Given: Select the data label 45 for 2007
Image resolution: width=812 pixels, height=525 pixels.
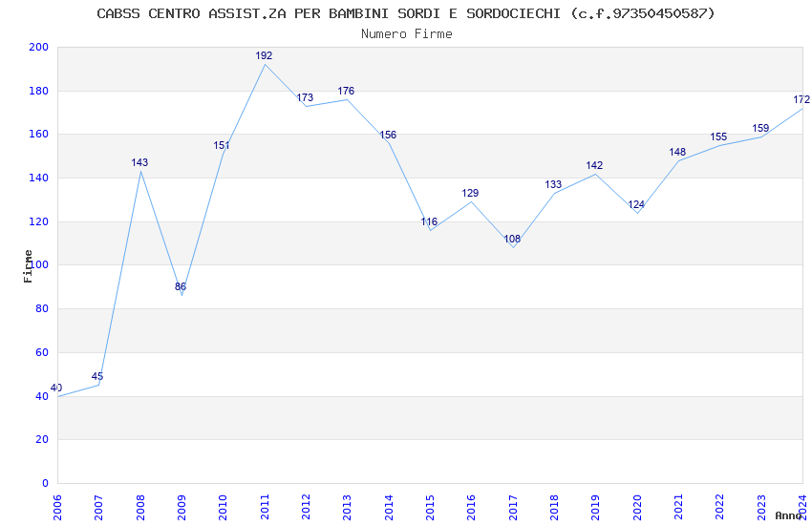Looking at the screenshot, I should click(x=97, y=376).
